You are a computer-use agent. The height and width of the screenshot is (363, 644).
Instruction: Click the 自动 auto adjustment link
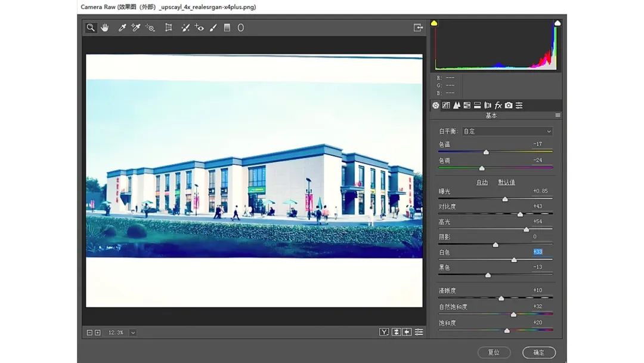pos(482,182)
